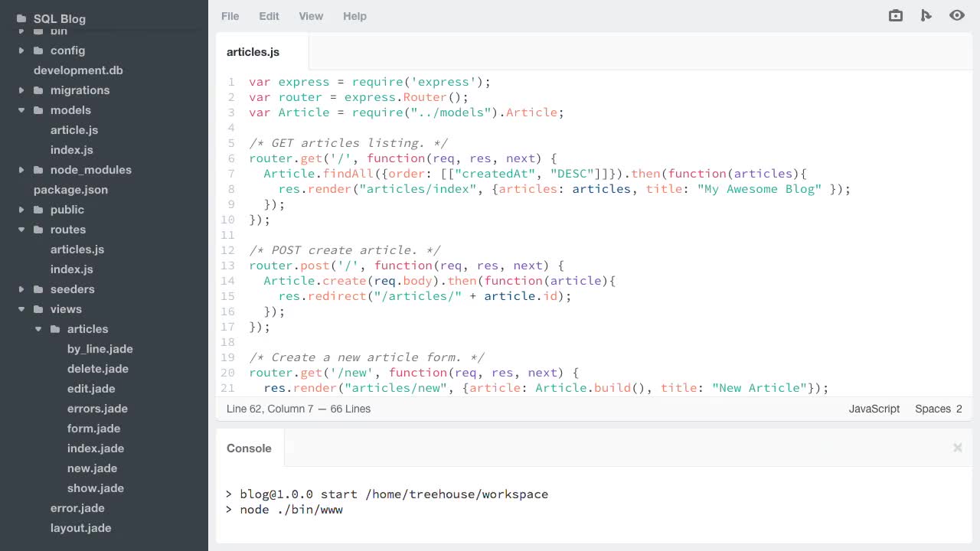
Task: Collapse the articles folder under views
Action: pyautogui.click(x=38, y=329)
